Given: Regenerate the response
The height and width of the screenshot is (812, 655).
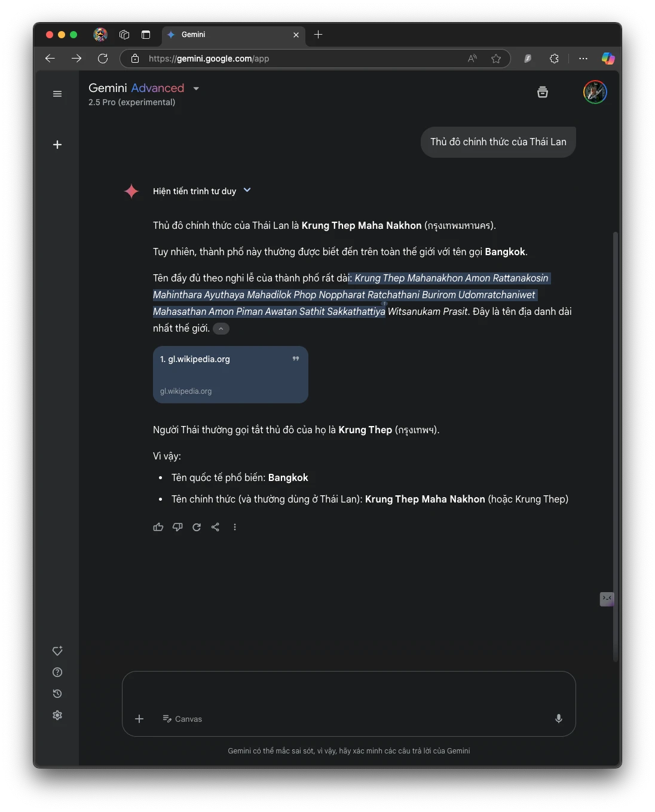Looking at the screenshot, I should coord(197,527).
